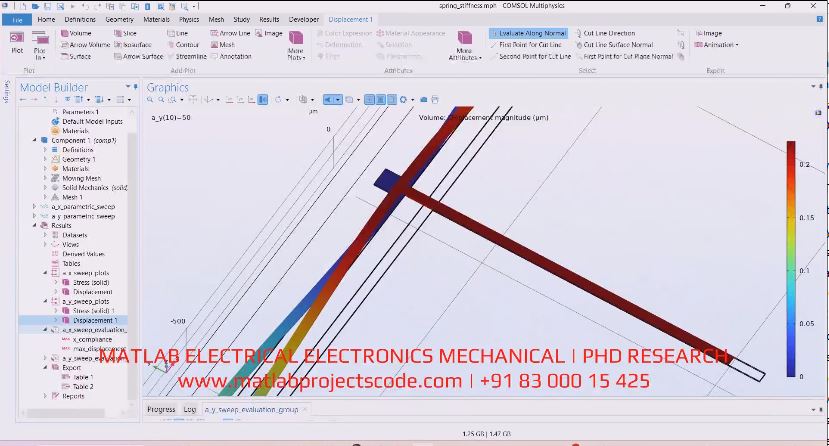Image resolution: width=829 pixels, height=446 pixels.
Task: Add a Volume plot from the ribbon
Action: pos(76,33)
